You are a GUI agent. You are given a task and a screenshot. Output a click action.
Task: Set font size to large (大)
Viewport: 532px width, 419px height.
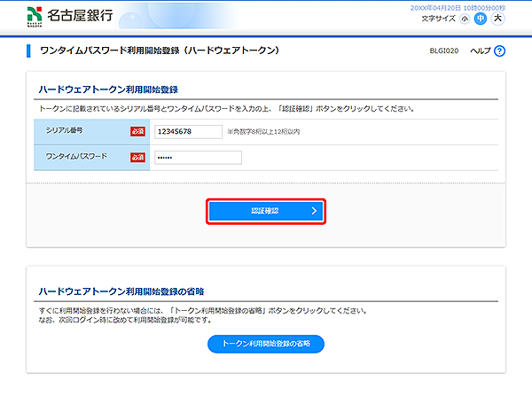click(497, 18)
